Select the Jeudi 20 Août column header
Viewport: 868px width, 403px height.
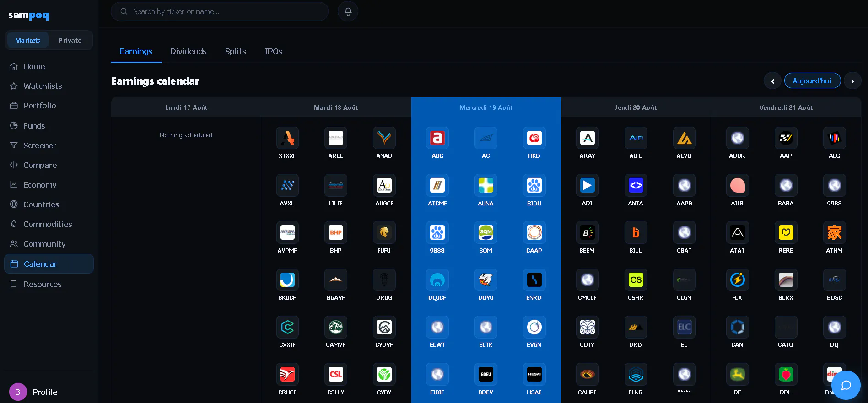click(636, 107)
